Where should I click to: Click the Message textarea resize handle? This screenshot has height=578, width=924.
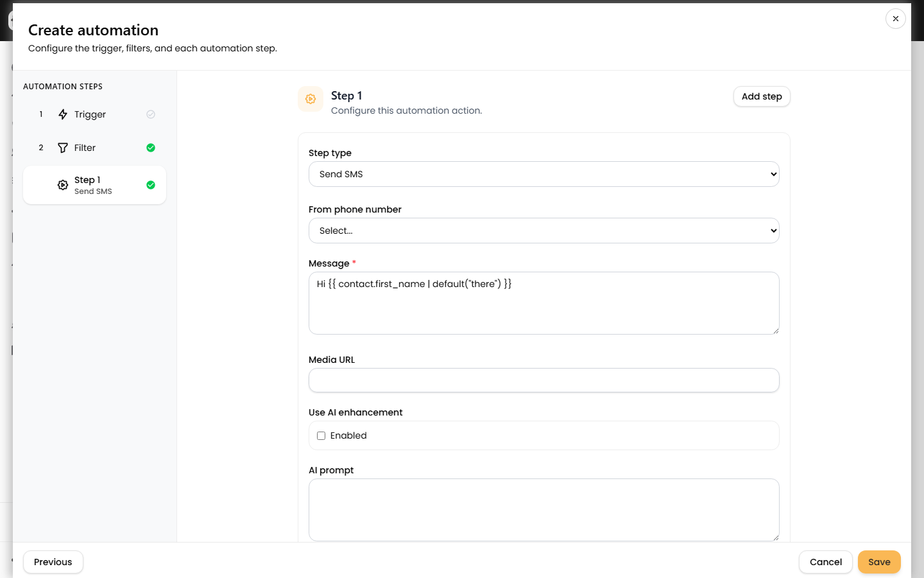775,330
